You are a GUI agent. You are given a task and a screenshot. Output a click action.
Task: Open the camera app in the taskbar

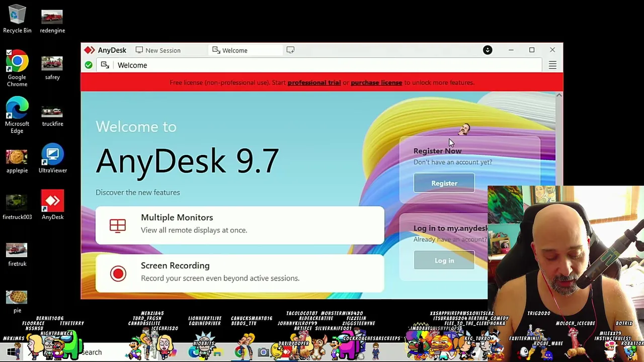[263, 352]
